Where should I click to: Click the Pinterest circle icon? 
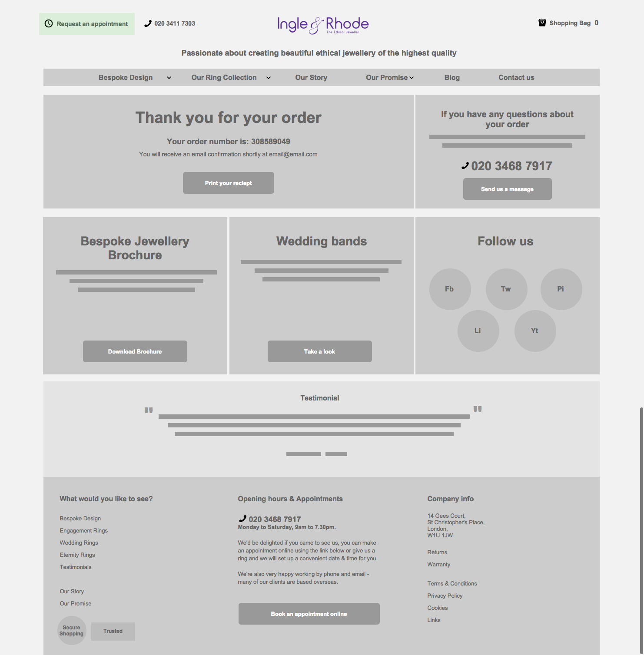coord(561,289)
